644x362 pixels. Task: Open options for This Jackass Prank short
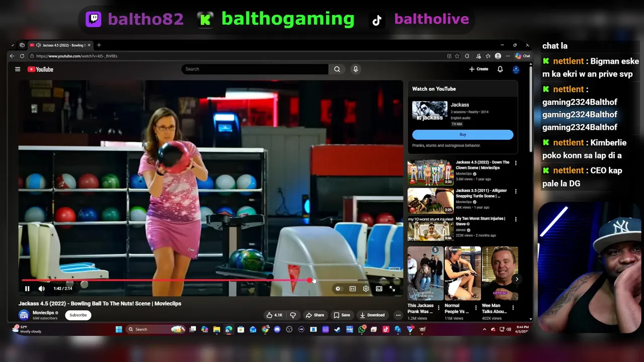point(439,307)
